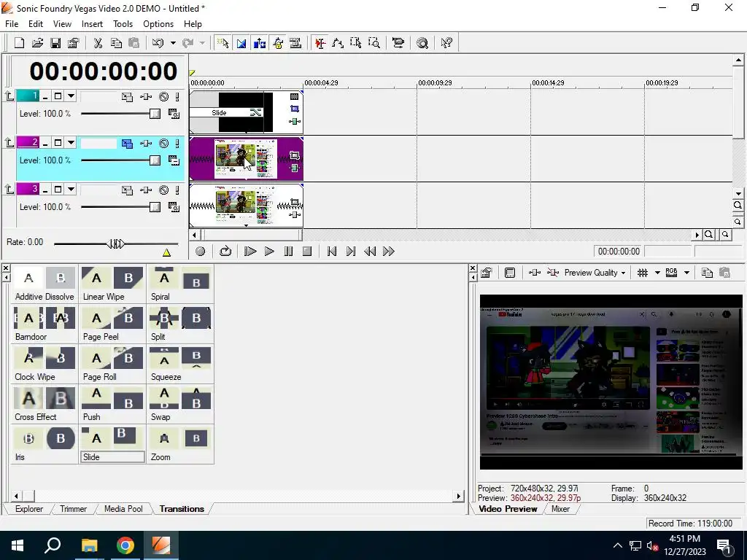Screen dimensions: 747x560
Task: Toggle the padlock icon in the toolbar
Action: (278, 43)
